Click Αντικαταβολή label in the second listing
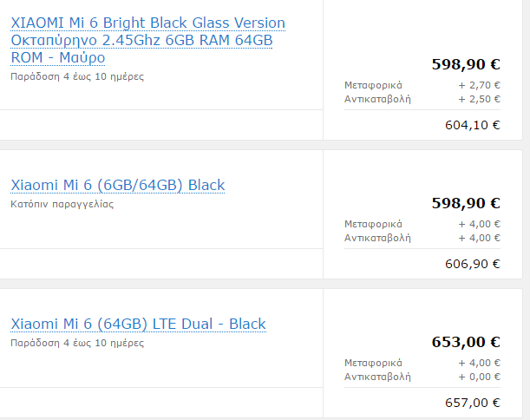The image size is (530, 420). [377, 238]
